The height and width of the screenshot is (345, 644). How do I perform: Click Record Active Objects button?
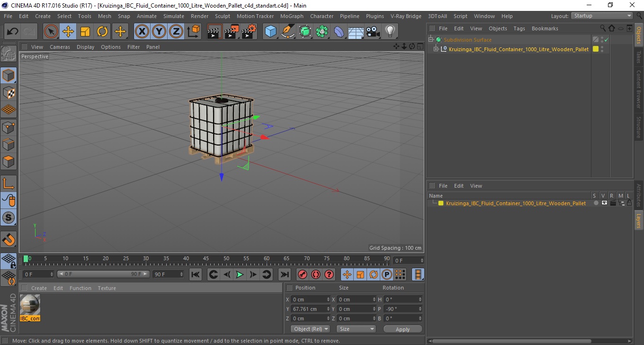[302, 274]
